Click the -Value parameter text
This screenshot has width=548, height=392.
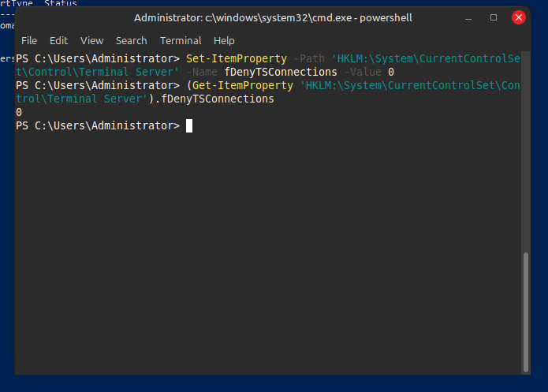(363, 73)
